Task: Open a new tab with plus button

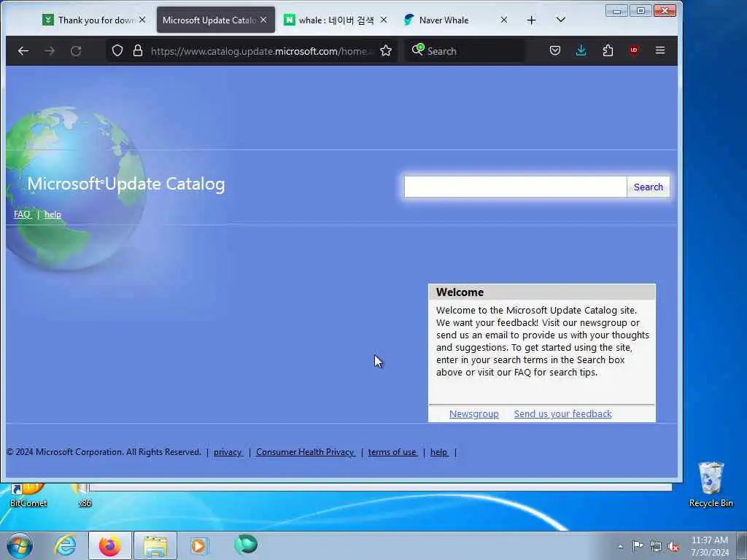Action: (x=532, y=20)
